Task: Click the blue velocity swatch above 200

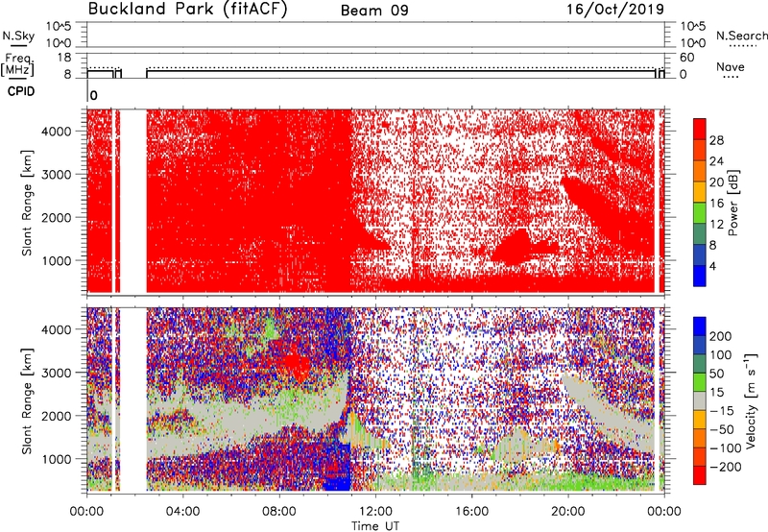Action: click(x=700, y=326)
